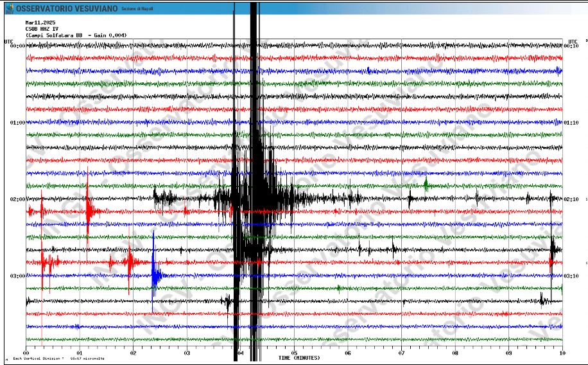Screen dimensions: 588x365
Task: Click minute tick label 05 on bottom axis
Action: (295, 353)
